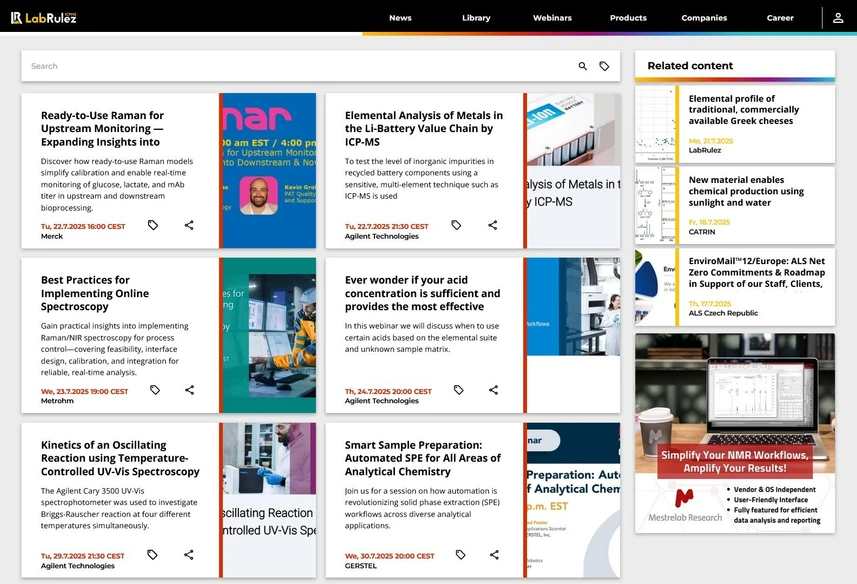
Task: Click the LabRulez logo
Action: tap(44, 17)
